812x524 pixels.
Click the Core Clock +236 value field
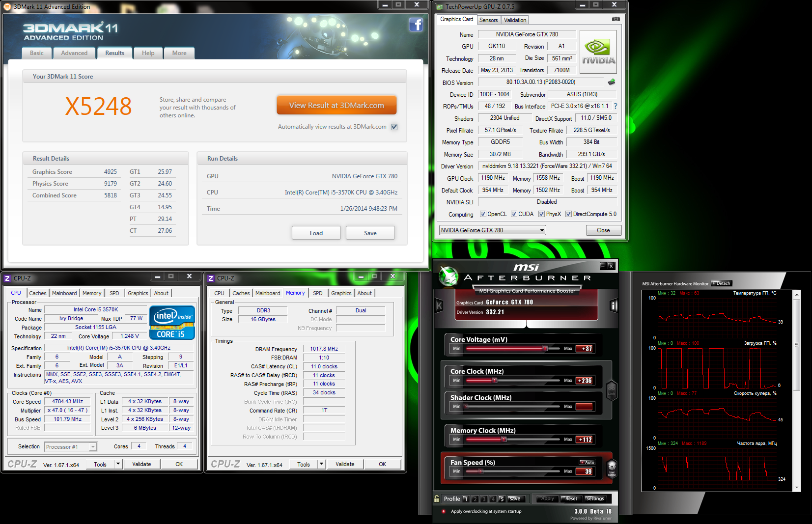[x=584, y=381]
